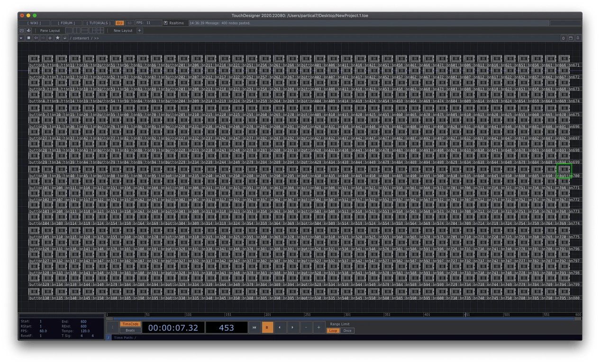
Task: Select the top/bottom split pane layout
Action: (x=85, y=30)
